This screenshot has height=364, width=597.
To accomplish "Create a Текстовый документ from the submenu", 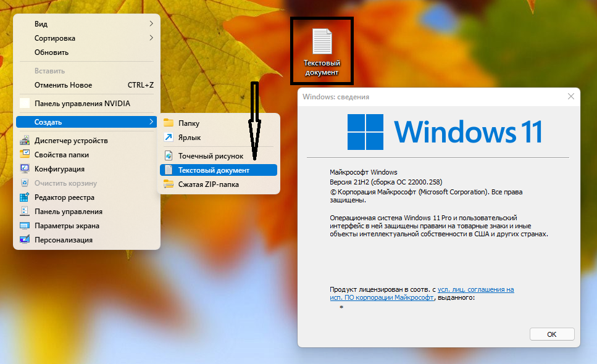I will pyautogui.click(x=219, y=170).
